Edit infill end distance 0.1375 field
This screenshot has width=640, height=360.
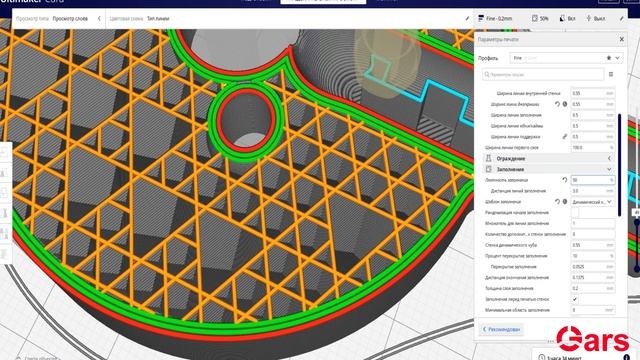point(593,278)
